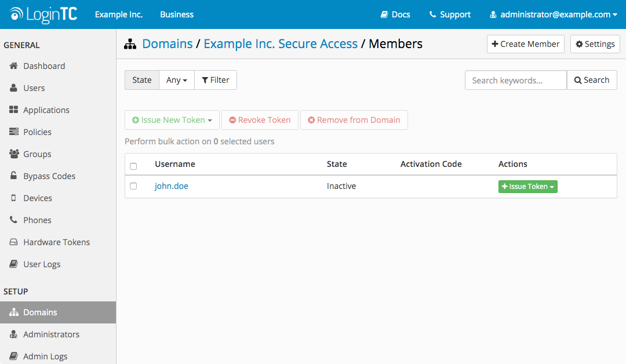Click the Settings gear button
Viewport: 626px width, 364px height.
tap(595, 44)
